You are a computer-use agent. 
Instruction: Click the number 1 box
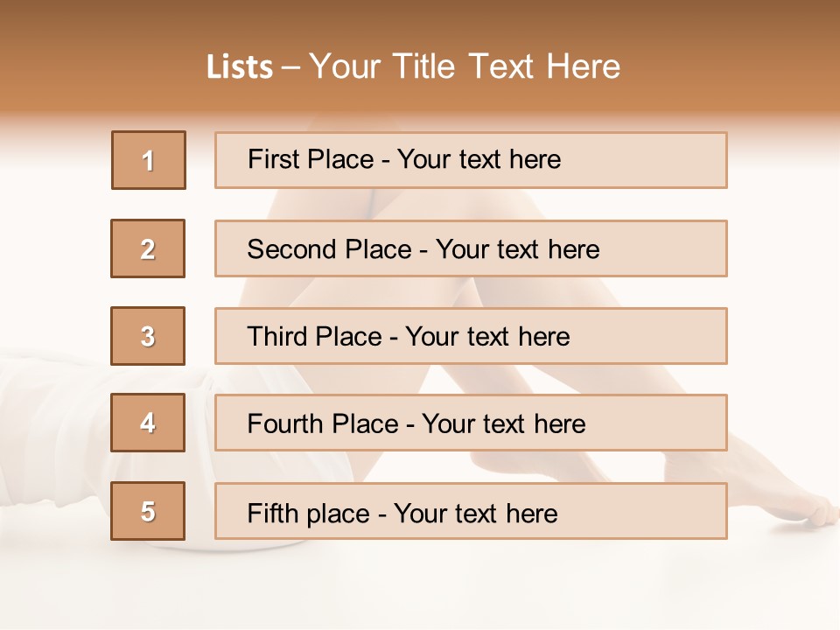pyautogui.click(x=149, y=160)
